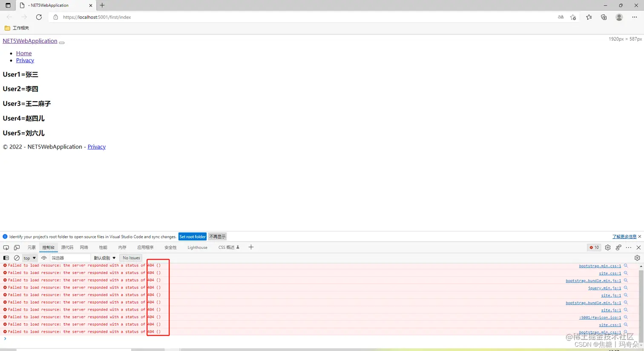The image size is (644, 351).
Task: Switch to the CSS 概述 tab
Action: tap(229, 248)
